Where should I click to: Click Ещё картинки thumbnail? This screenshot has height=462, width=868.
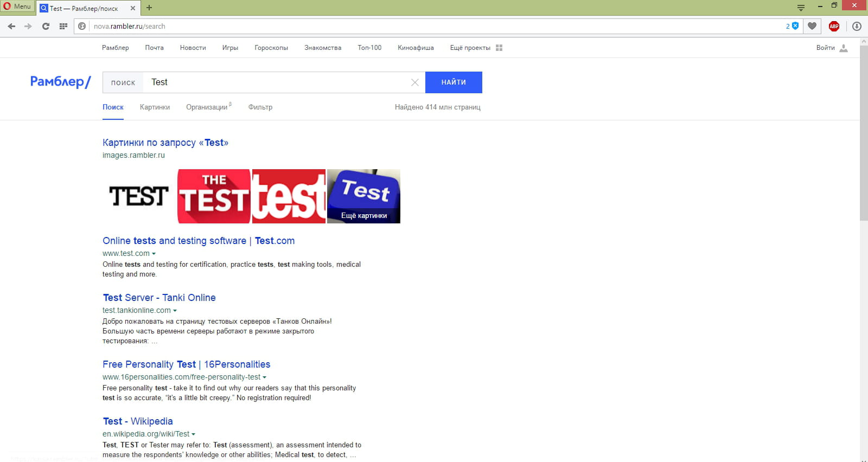[x=363, y=196]
